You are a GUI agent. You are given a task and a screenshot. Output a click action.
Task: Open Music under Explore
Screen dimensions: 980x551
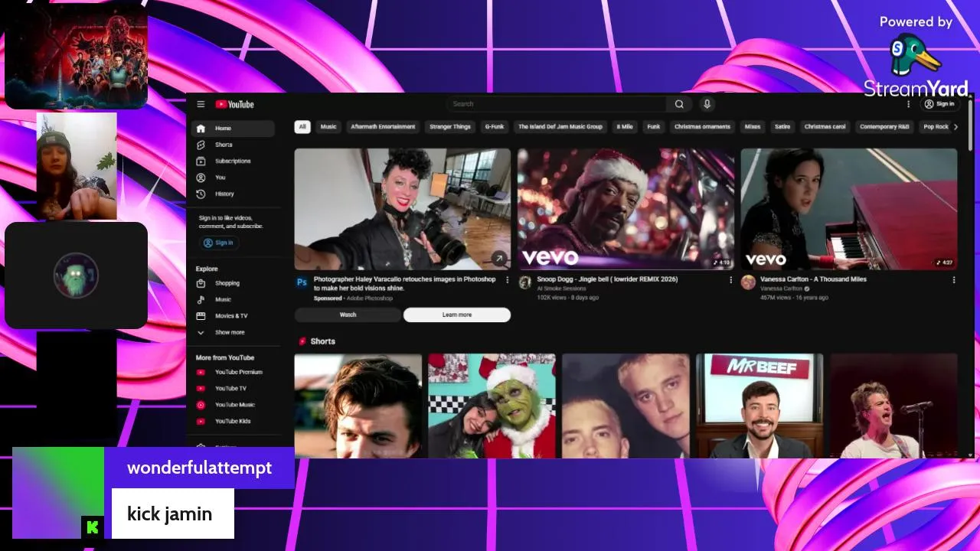(233, 299)
